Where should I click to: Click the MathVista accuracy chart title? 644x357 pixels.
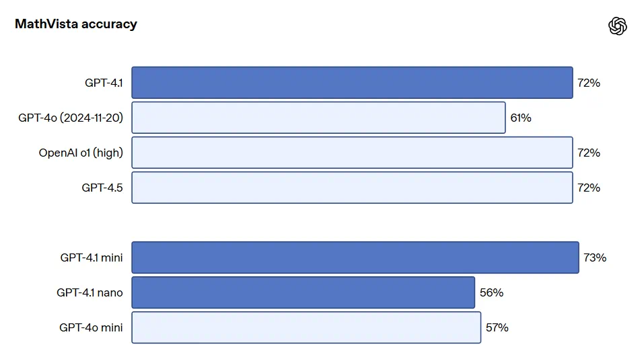coord(75,24)
